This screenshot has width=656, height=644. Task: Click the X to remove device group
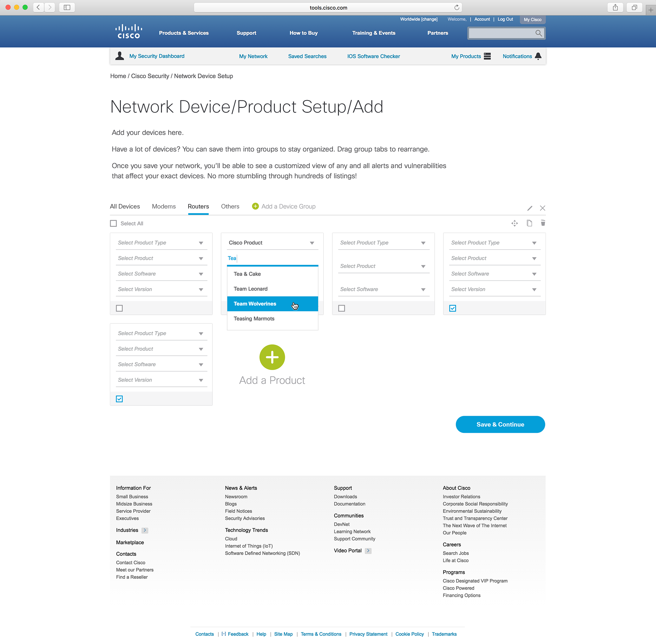(543, 208)
